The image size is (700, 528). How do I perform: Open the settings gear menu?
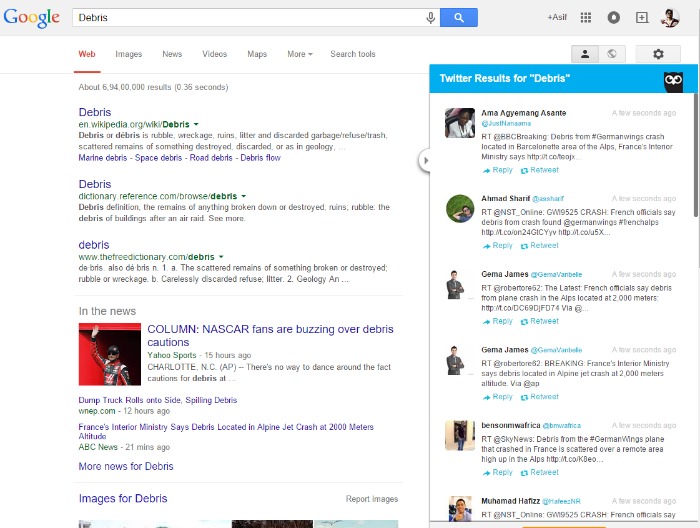(x=658, y=54)
